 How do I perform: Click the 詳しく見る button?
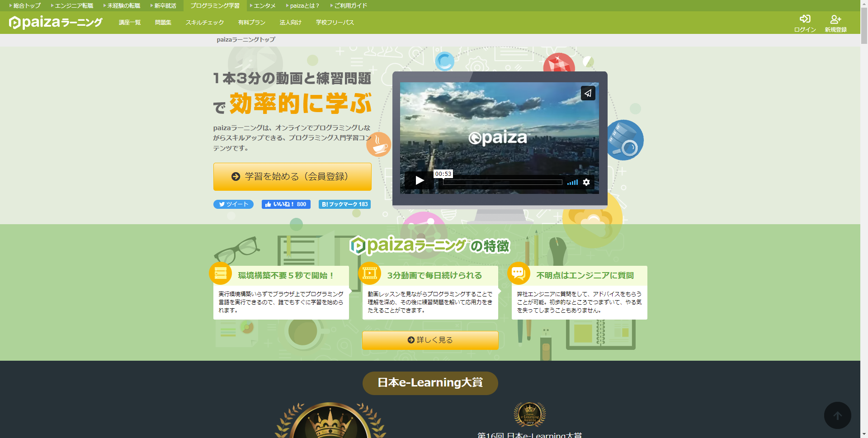point(429,340)
